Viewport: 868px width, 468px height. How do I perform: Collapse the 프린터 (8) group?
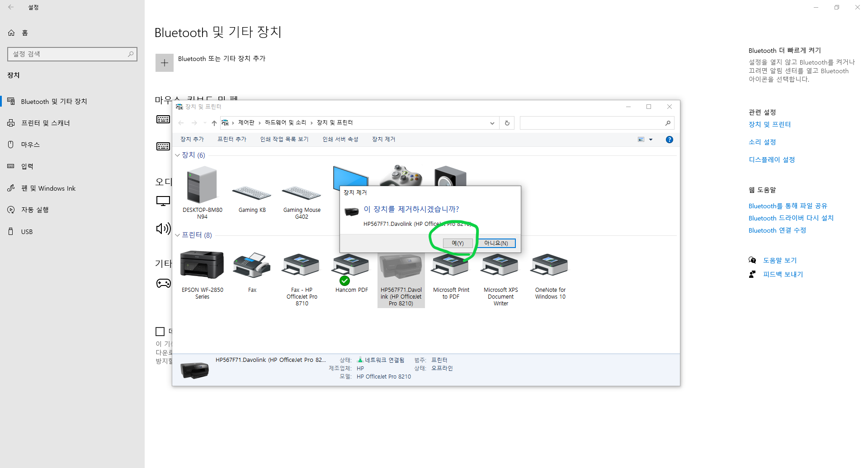(x=177, y=235)
